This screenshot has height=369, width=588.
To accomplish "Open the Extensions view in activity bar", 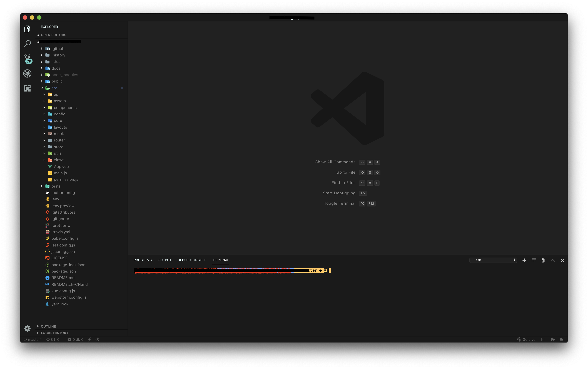I will tap(27, 88).
